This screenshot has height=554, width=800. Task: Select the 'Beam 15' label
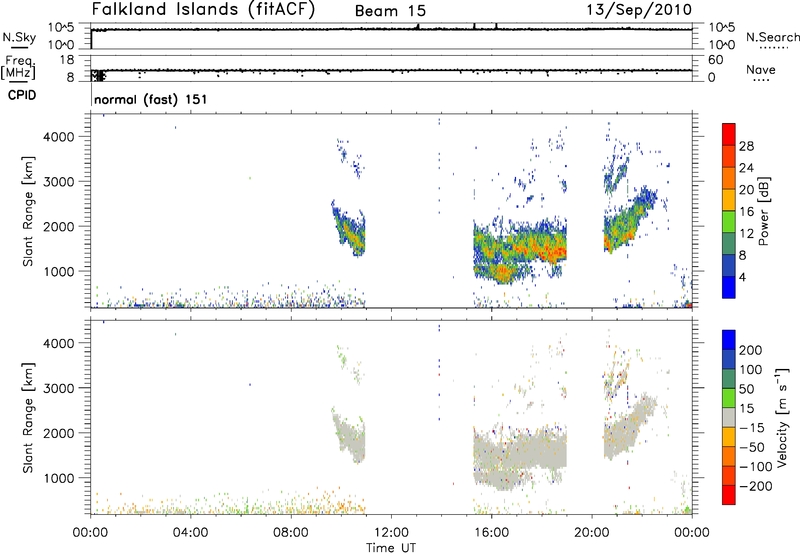click(390, 11)
